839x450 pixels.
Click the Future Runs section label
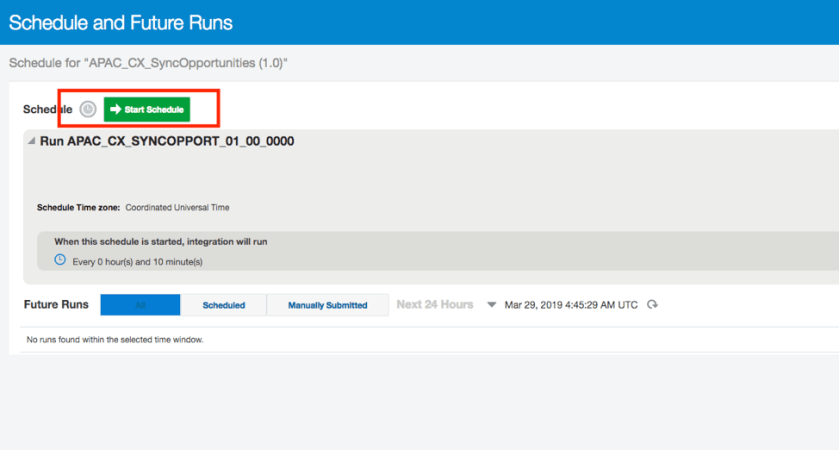pyautogui.click(x=55, y=304)
